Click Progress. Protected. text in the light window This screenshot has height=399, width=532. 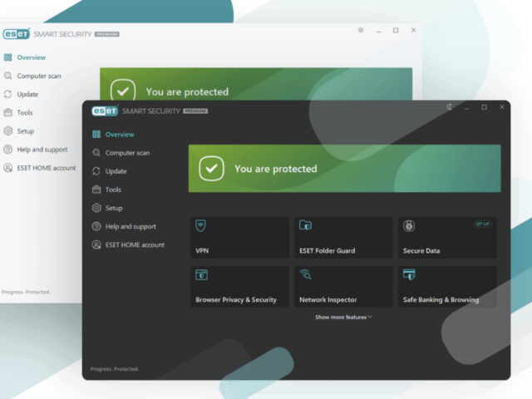[26, 292]
